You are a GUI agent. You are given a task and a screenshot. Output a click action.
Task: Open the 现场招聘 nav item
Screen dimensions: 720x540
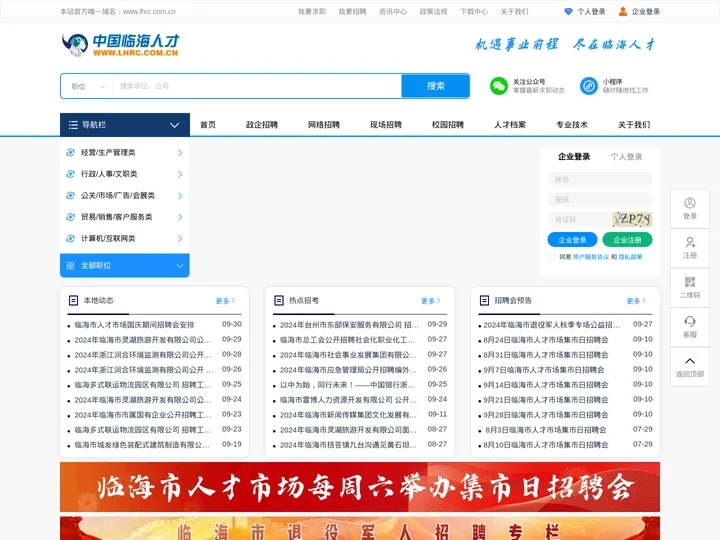pos(386,124)
